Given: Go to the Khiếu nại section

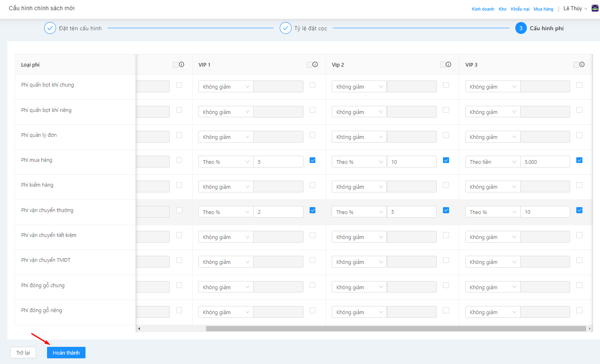Looking at the screenshot, I should (x=520, y=9).
